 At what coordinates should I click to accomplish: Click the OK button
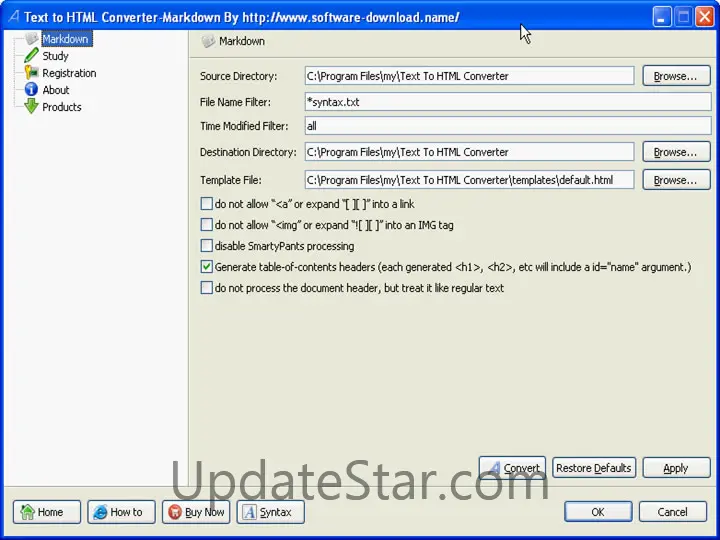point(598,512)
